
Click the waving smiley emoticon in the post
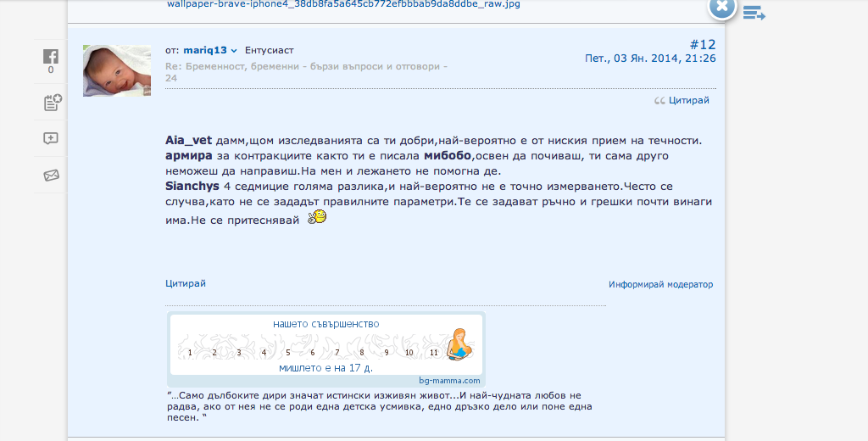pos(317,217)
